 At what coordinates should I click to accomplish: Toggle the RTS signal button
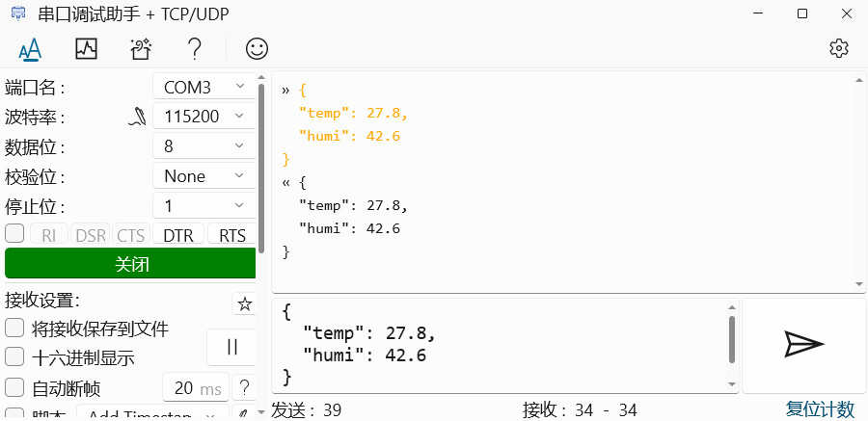[231, 235]
